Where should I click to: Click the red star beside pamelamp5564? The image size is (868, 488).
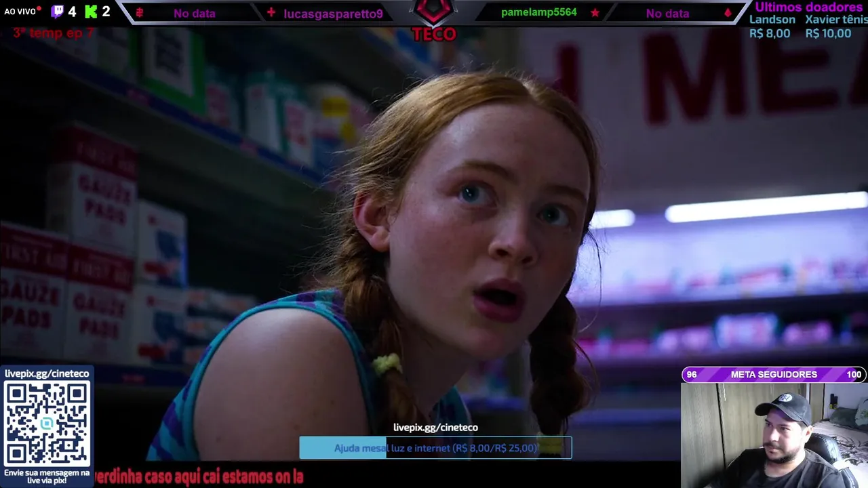click(595, 13)
